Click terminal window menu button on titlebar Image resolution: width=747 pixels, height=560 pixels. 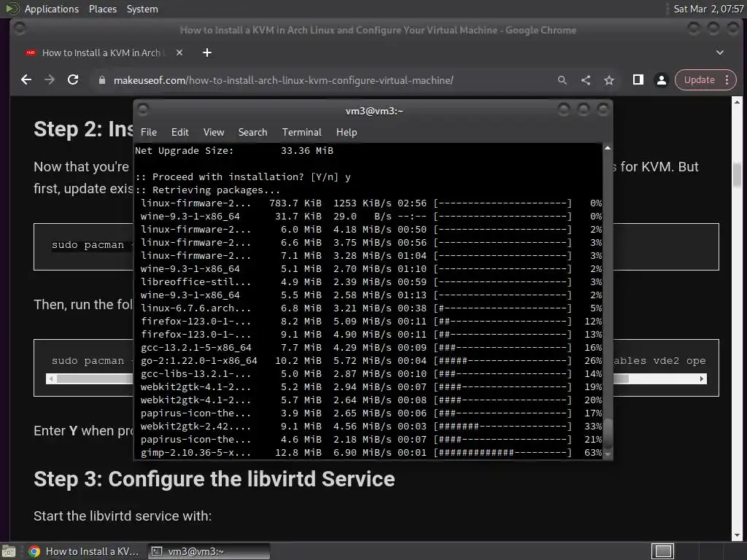(x=143, y=110)
